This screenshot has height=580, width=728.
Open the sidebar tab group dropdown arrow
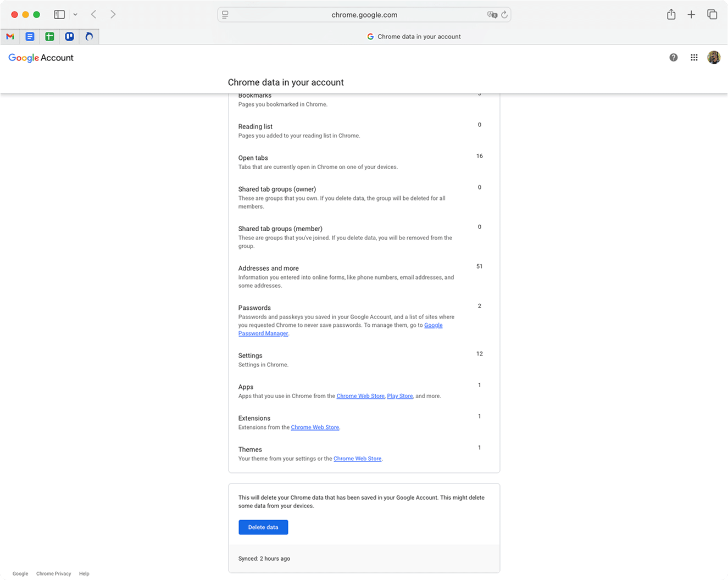tap(75, 15)
